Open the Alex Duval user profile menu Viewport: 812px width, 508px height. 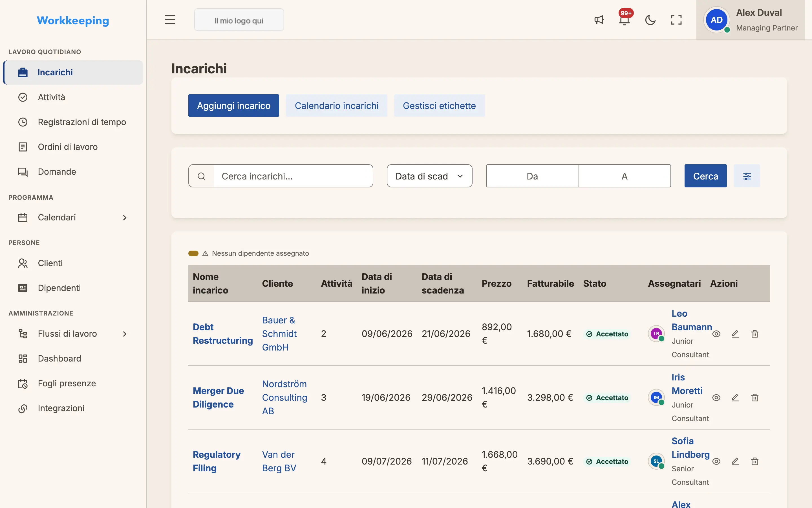coord(750,20)
